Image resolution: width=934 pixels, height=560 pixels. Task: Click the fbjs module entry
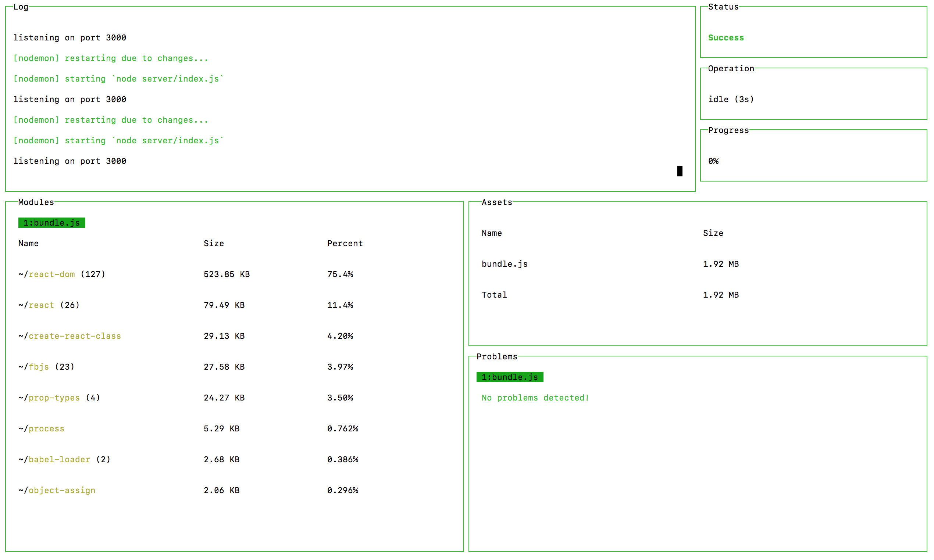(x=39, y=367)
